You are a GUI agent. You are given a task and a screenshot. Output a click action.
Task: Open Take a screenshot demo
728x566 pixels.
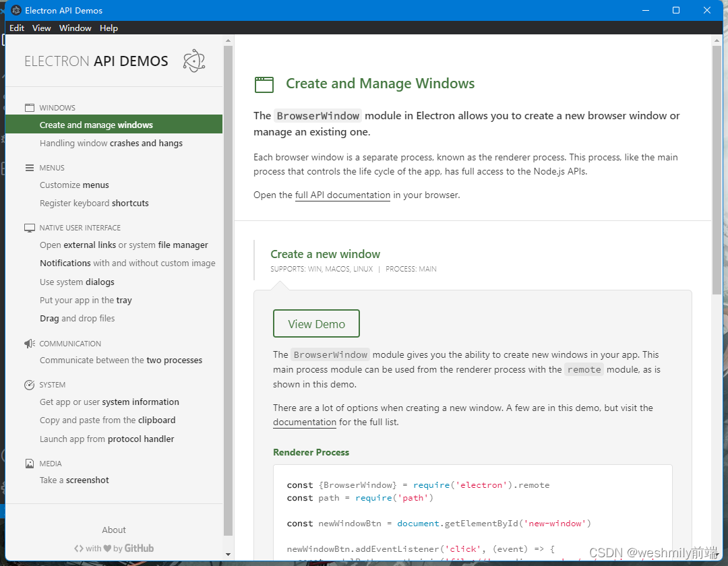[x=74, y=480]
